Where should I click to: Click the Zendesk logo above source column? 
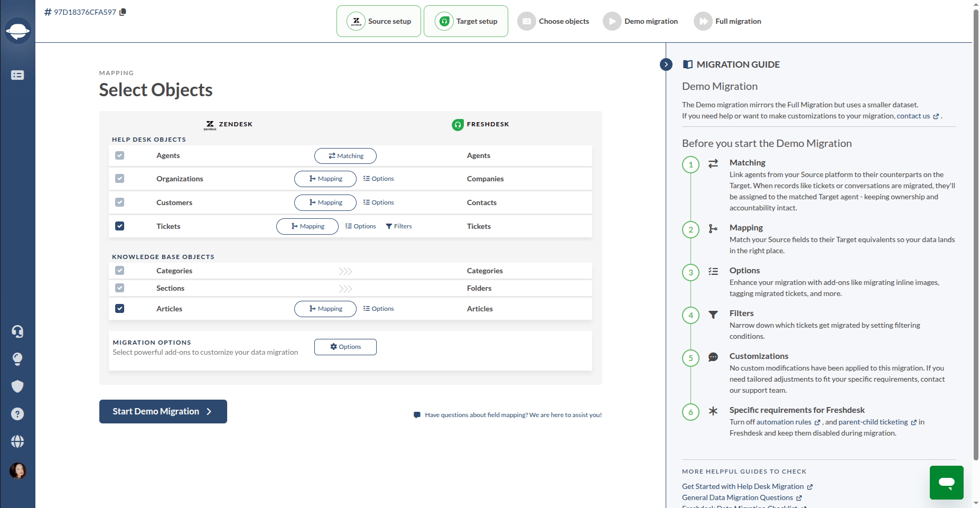pyautogui.click(x=210, y=125)
